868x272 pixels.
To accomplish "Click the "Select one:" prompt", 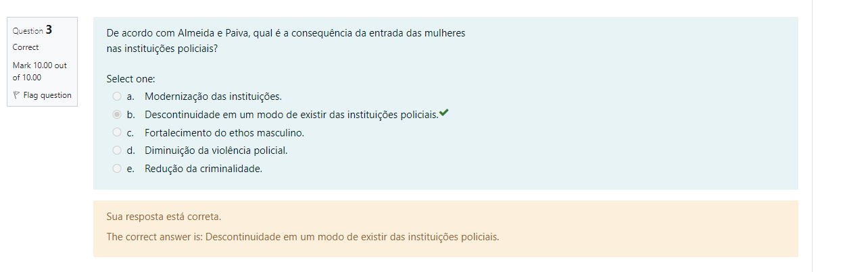I will (x=130, y=79).
